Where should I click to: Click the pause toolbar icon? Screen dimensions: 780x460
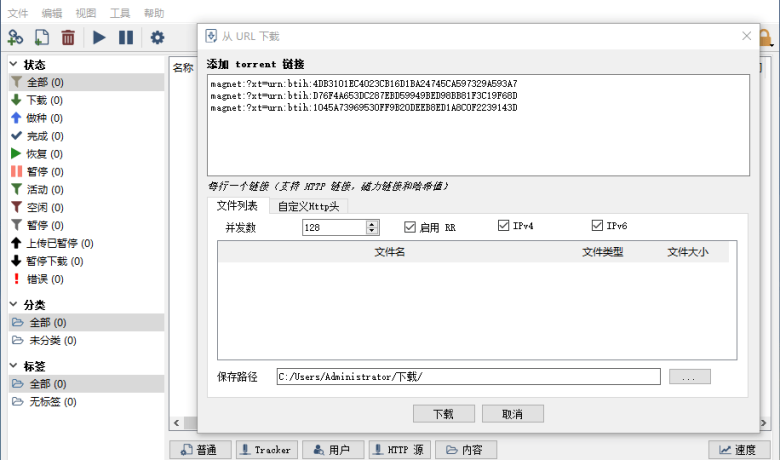point(126,37)
